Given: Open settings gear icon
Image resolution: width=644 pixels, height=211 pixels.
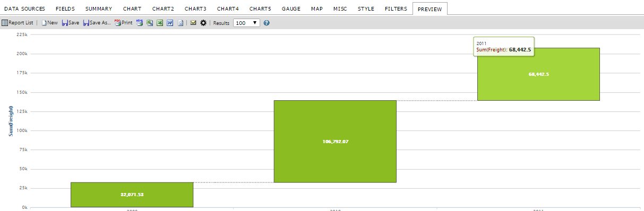Looking at the screenshot, I should [x=203, y=23].
